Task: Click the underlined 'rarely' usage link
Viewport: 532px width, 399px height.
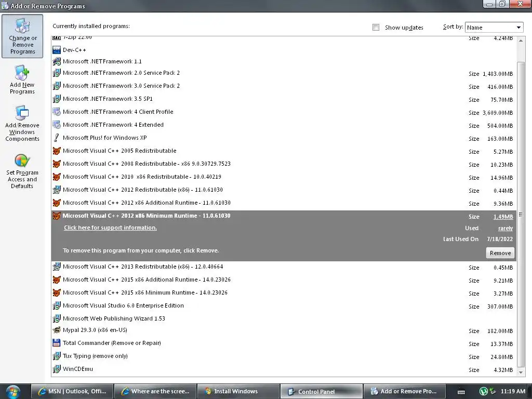Action: click(505, 229)
